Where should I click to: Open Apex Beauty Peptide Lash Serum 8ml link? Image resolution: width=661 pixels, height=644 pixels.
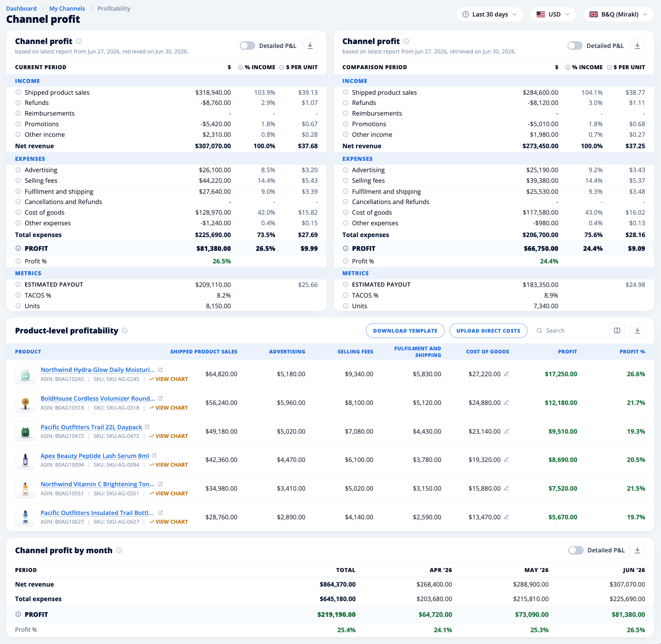(95, 456)
